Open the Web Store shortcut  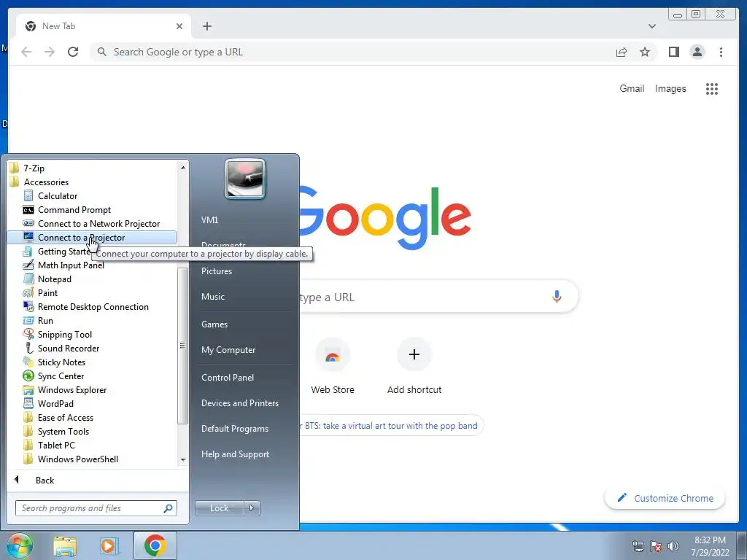coord(333,366)
